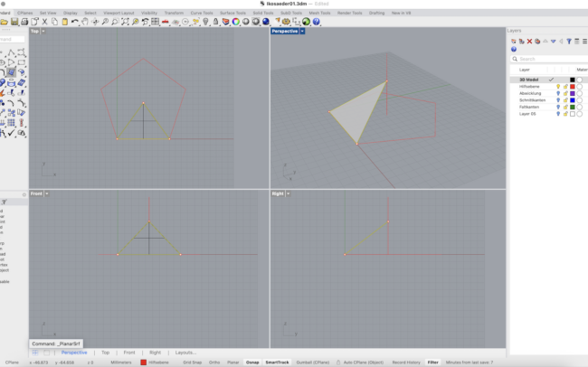Viewport: 588px width, 367px height.
Task: Open the Front viewport title dropdown arrow
Action: [47, 193]
